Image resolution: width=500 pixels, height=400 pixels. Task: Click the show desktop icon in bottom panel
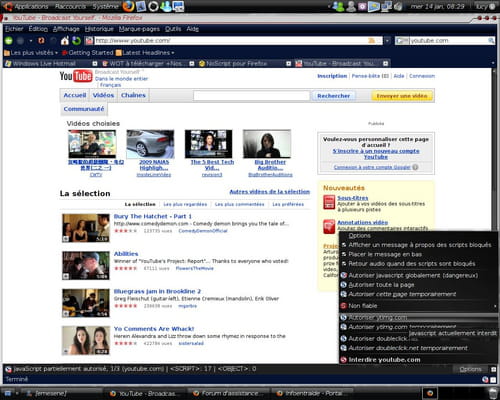[x=7, y=393]
